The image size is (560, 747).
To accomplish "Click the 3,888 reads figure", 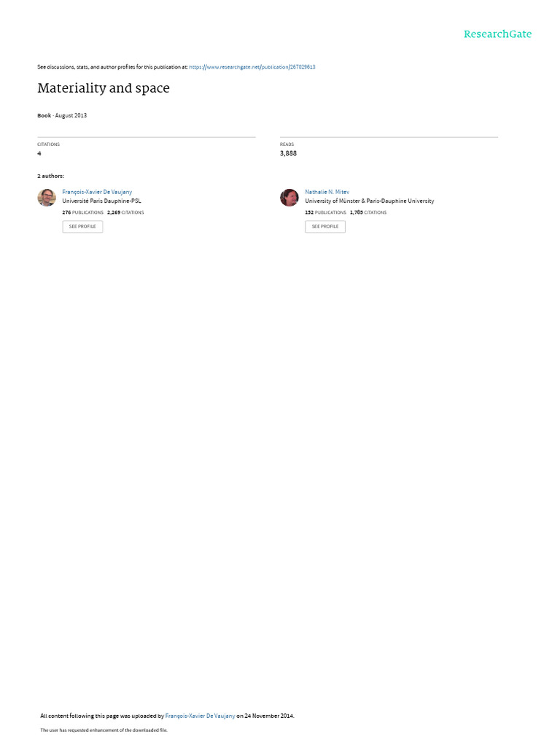I will [x=288, y=153].
